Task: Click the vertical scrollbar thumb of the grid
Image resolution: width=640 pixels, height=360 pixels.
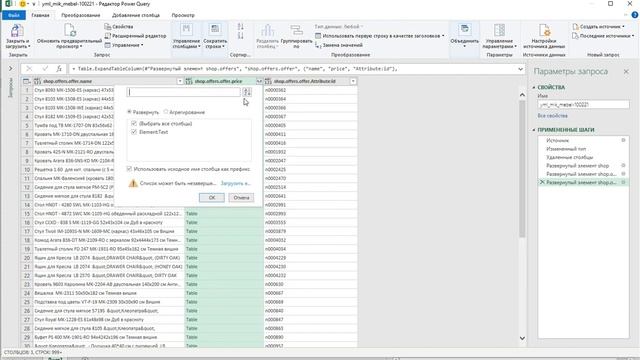Action: [x=522, y=169]
